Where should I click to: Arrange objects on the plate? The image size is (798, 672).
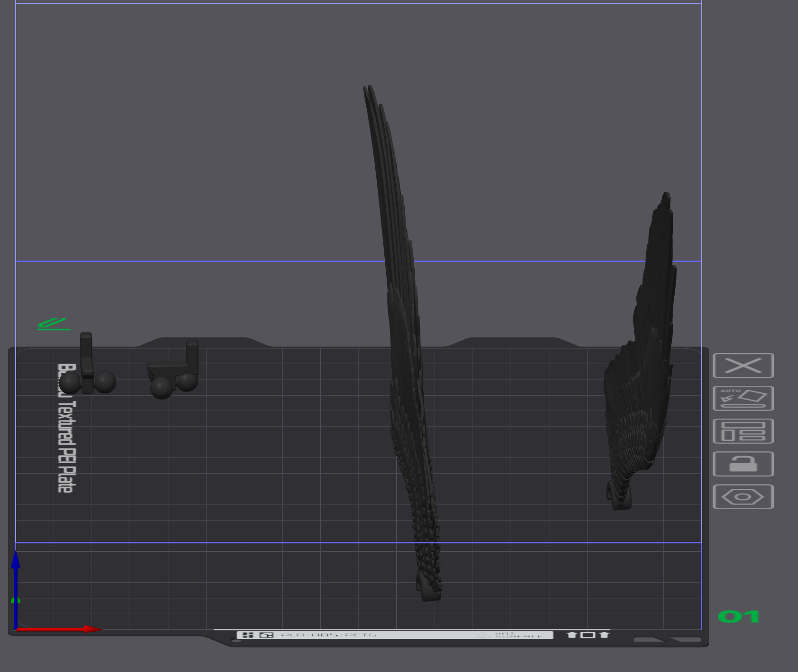743,431
